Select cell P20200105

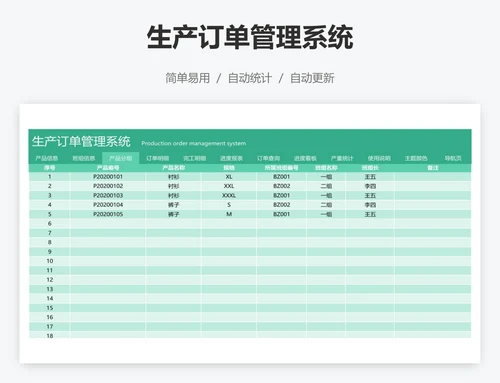108,214
